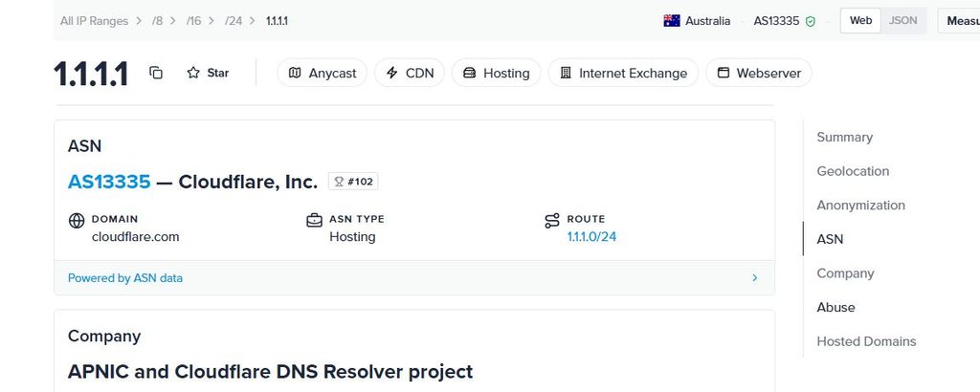Click AS13335 in top header bar
The height and width of the screenshot is (392, 980).
[776, 21]
